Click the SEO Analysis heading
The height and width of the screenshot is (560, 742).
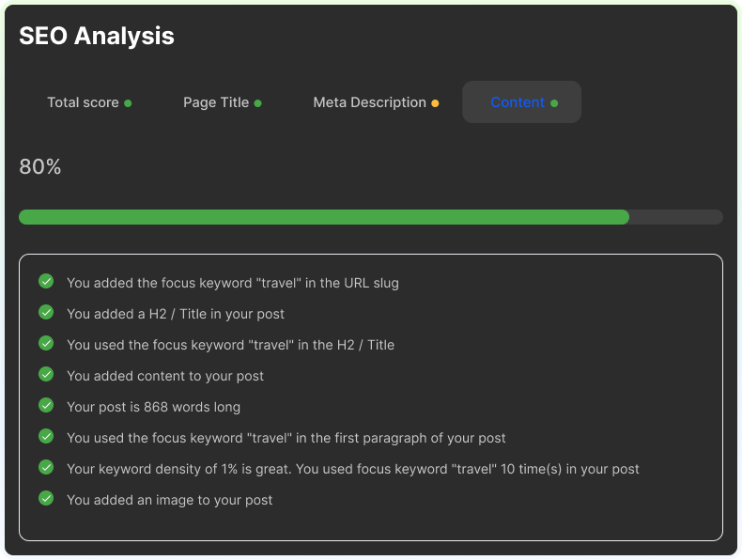click(97, 36)
